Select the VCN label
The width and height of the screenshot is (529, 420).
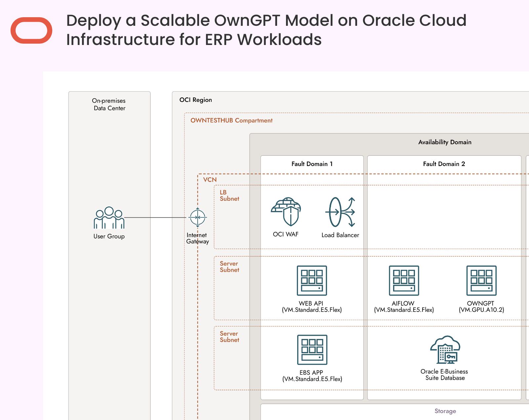point(210,180)
